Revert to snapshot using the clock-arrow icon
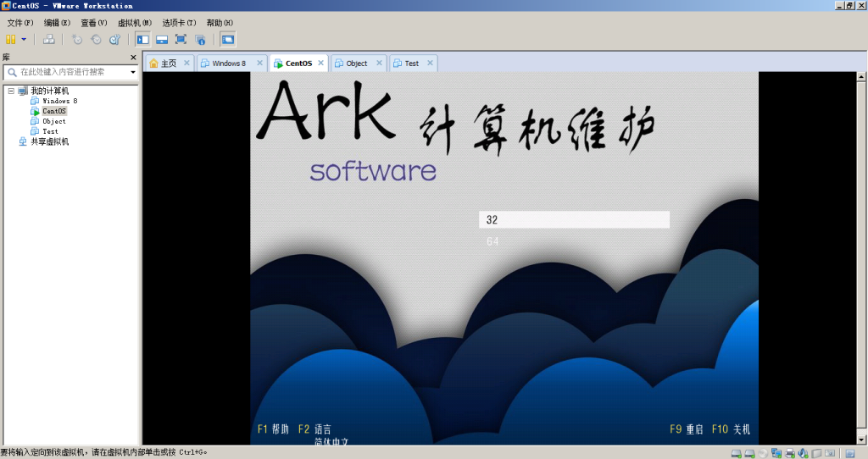Viewport: 868px width, 459px height. pyautogui.click(x=96, y=39)
